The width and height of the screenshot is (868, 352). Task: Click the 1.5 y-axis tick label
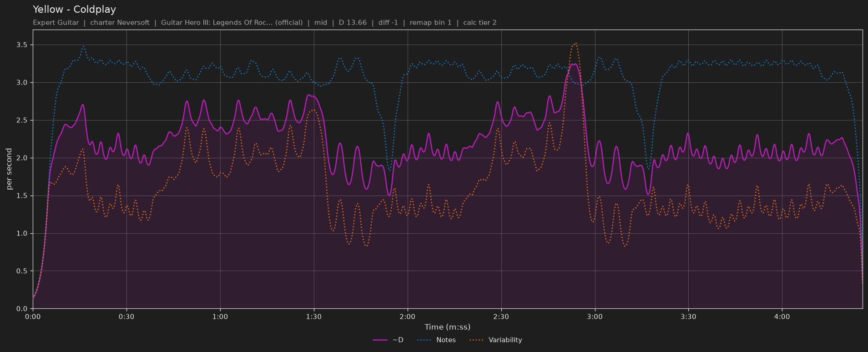coord(22,196)
